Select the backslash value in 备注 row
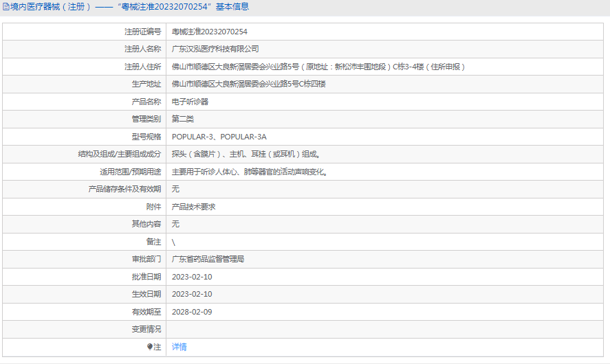This screenshot has height=364, width=610. [x=173, y=242]
